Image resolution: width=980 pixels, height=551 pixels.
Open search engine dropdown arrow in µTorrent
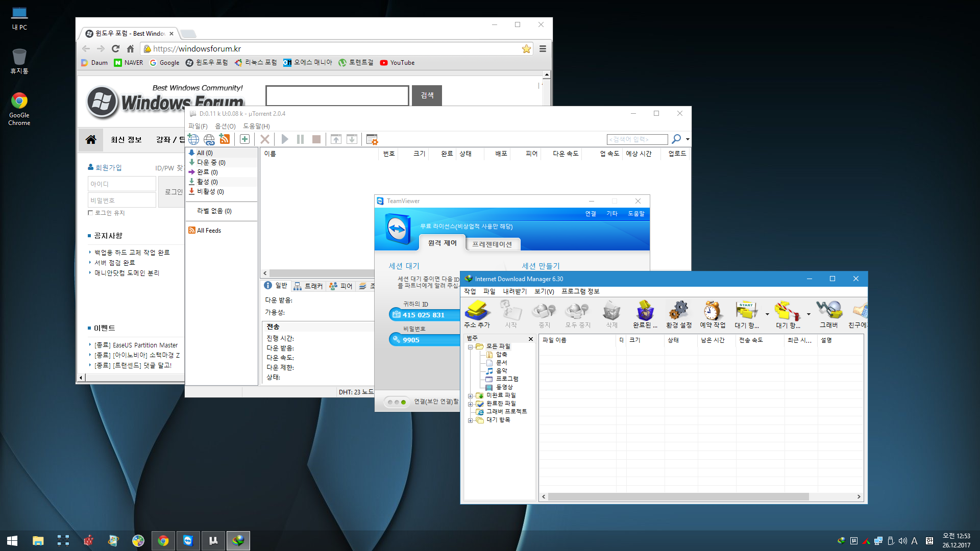(688, 139)
